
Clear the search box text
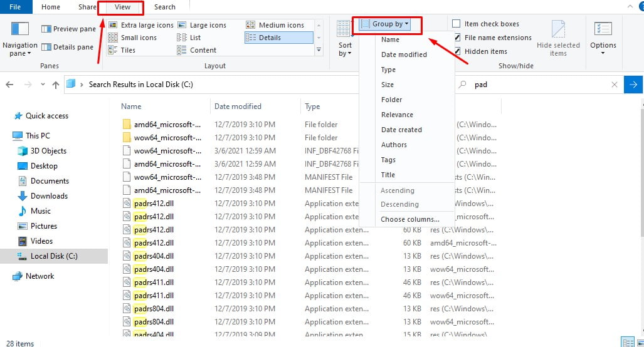click(x=614, y=85)
